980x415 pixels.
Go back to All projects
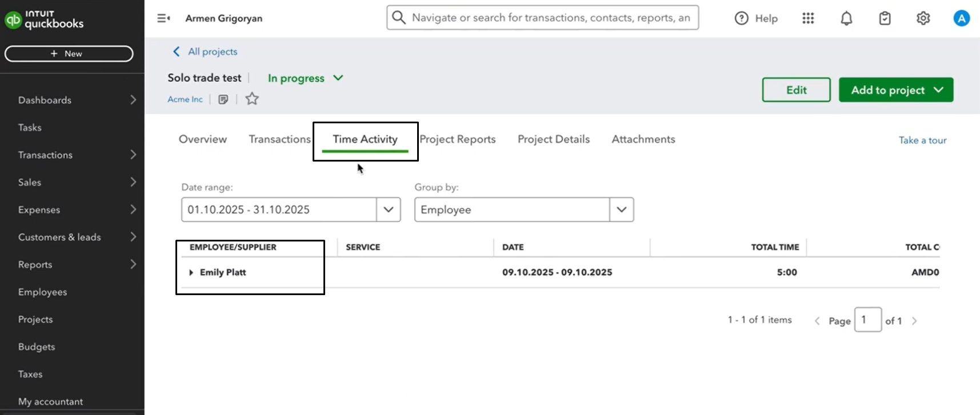tap(205, 52)
